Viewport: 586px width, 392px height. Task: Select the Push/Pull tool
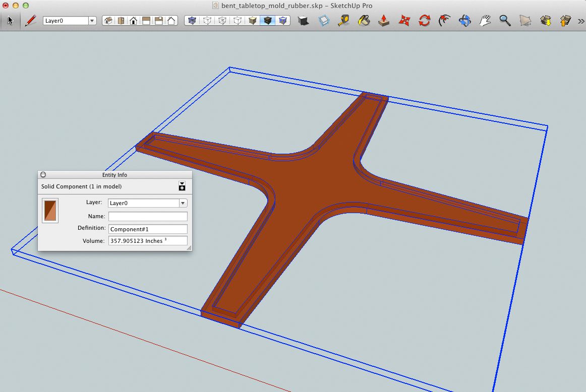[x=384, y=21]
